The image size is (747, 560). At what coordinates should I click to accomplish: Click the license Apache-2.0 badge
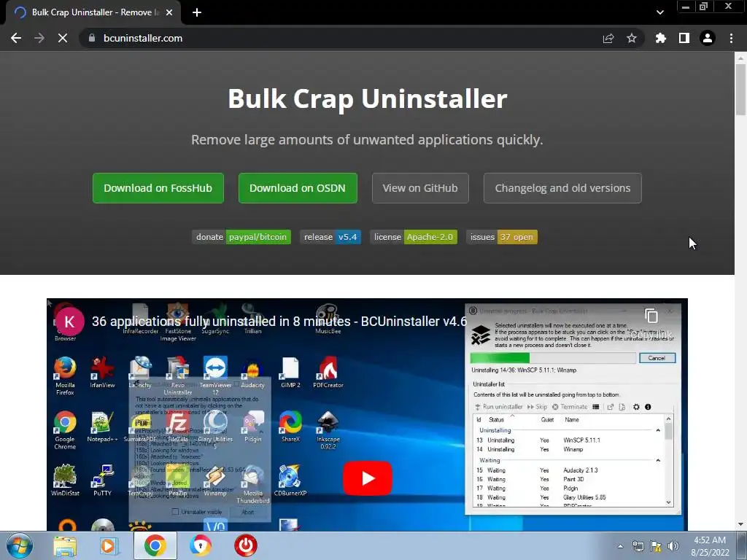coord(414,237)
